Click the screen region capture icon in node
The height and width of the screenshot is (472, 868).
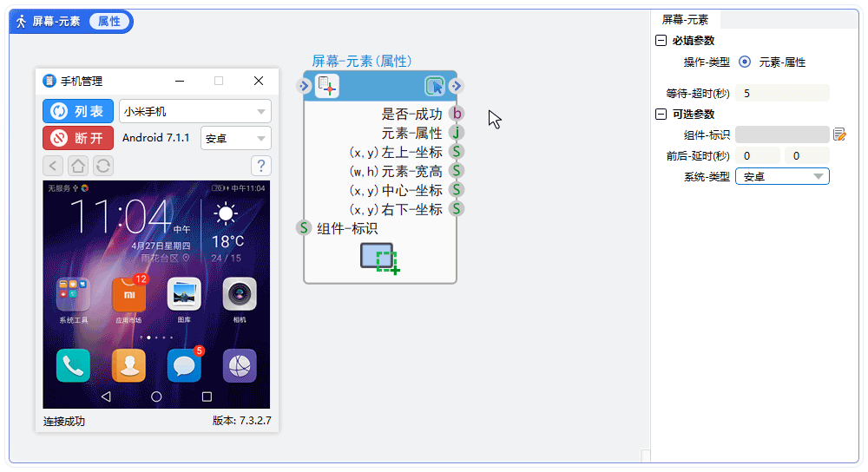pyautogui.click(x=380, y=259)
